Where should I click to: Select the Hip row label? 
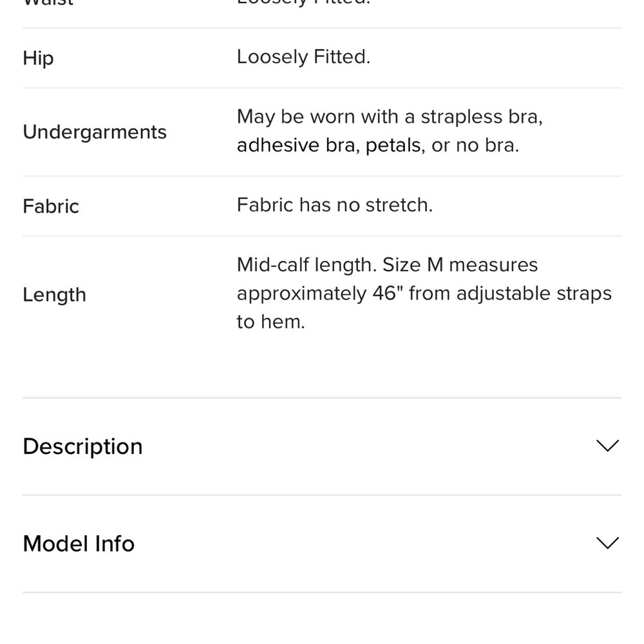pos(38,58)
